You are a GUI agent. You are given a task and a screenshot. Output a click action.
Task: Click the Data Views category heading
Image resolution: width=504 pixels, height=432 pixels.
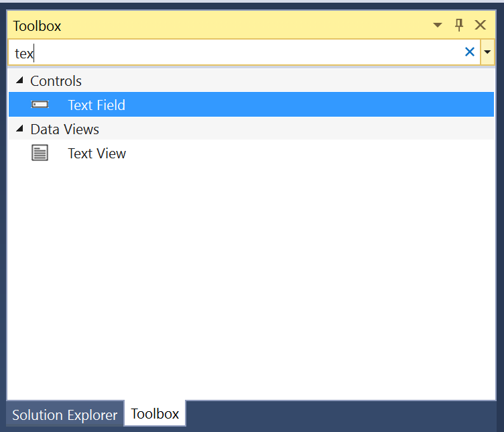tap(64, 129)
